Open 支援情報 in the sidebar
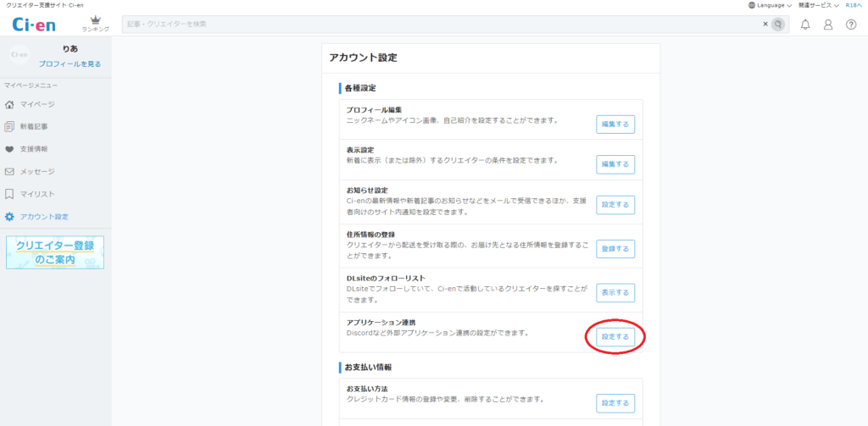This screenshot has width=868, height=426. click(34, 149)
